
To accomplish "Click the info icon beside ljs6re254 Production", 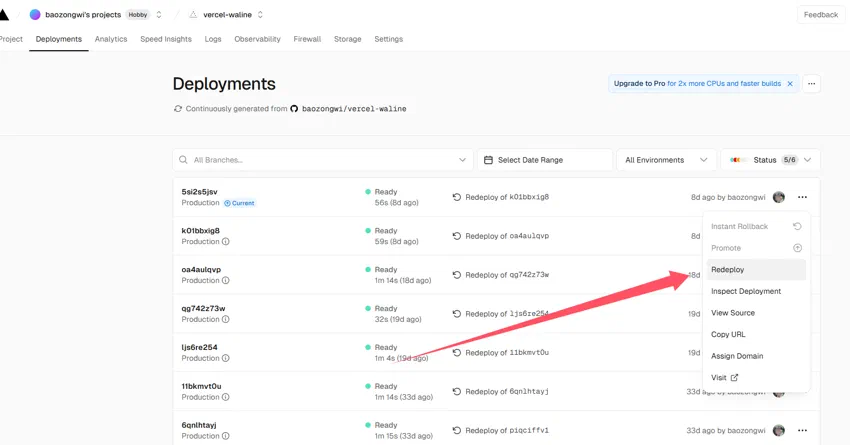I will point(226,358).
